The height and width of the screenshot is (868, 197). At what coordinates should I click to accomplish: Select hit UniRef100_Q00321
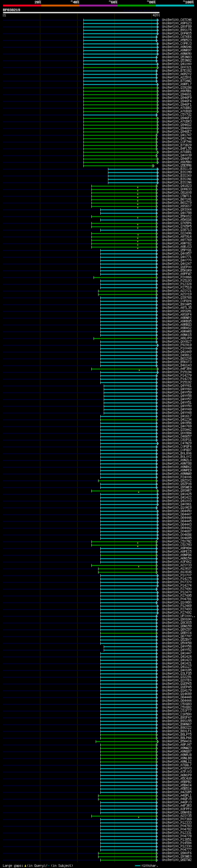(177, 67)
